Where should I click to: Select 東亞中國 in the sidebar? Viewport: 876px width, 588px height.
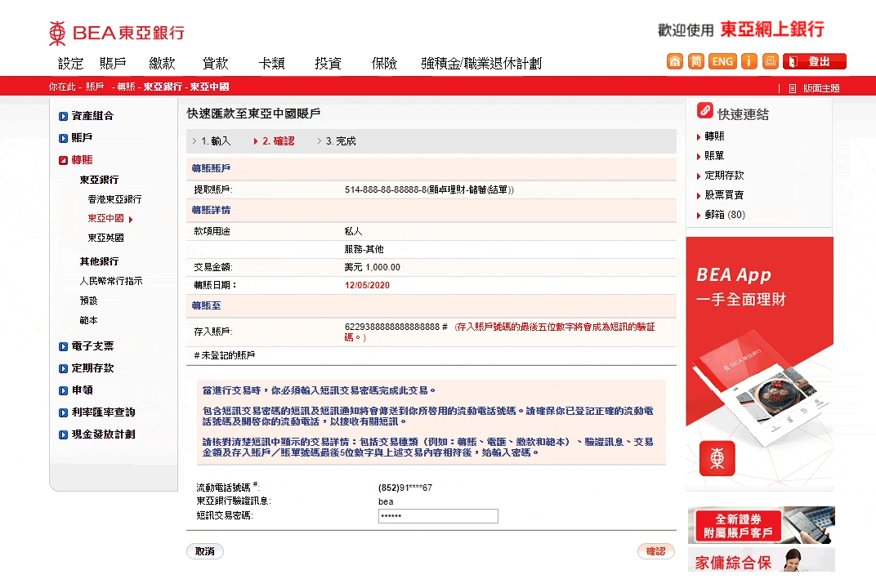(106, 218)
